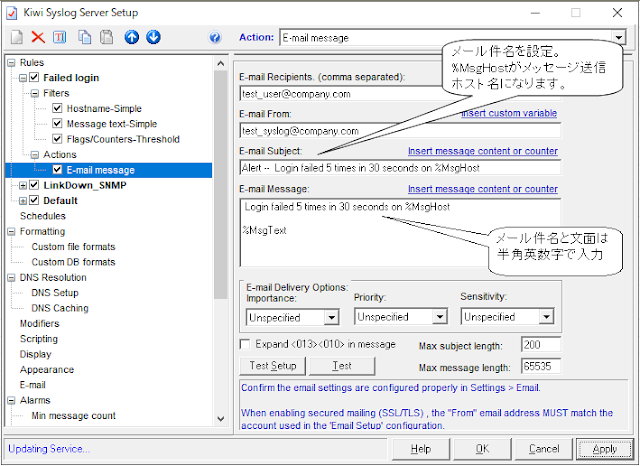Click the Apply button
Screen dimensions: 640x466
pyautogui.click(x=604, y=449)
